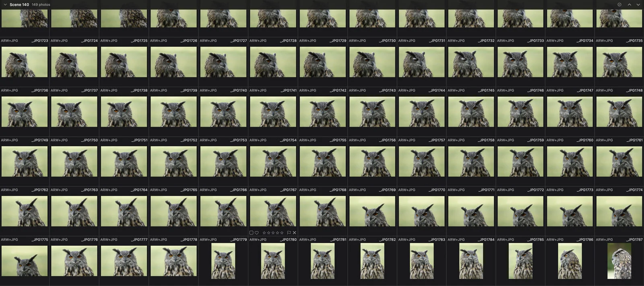Select the _JPG1736 thumbnail
The width and height of the screenshot is (644, 286).
[x=25, y=112]
